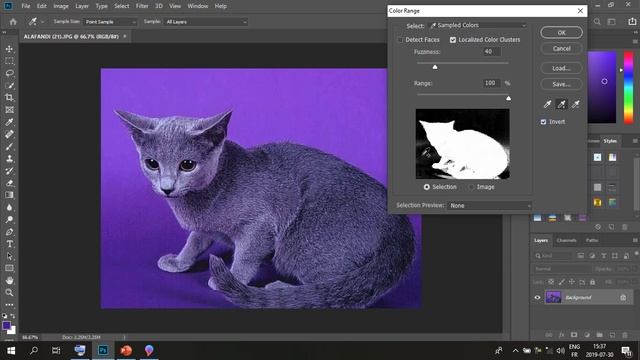The height and width of the screenshot is (360, 640).
Task: Open the Select Sampled Colors dropdown
Action: (478, 25)
